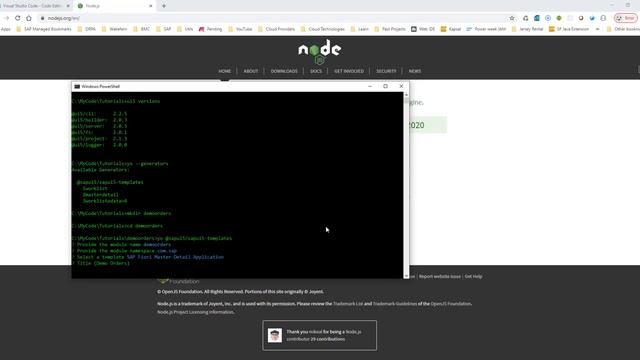The height and width of the screenshot is (360, 640).
Task: Open the Get Help footer link
Action: 473,276
